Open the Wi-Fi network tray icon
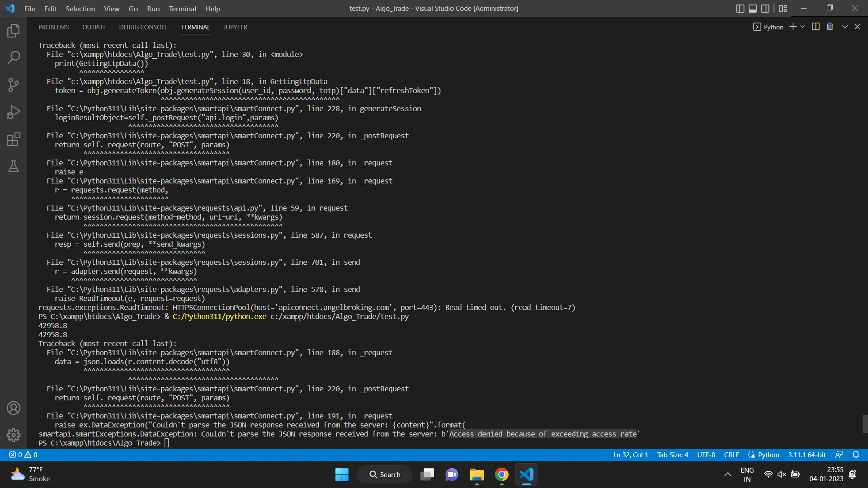868x488 pixels. pos(768,474)
